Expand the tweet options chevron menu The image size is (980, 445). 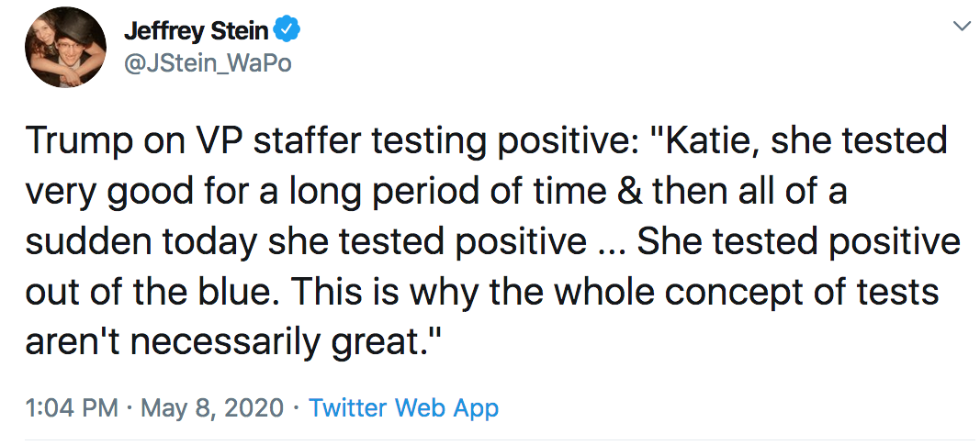(959, 26)
